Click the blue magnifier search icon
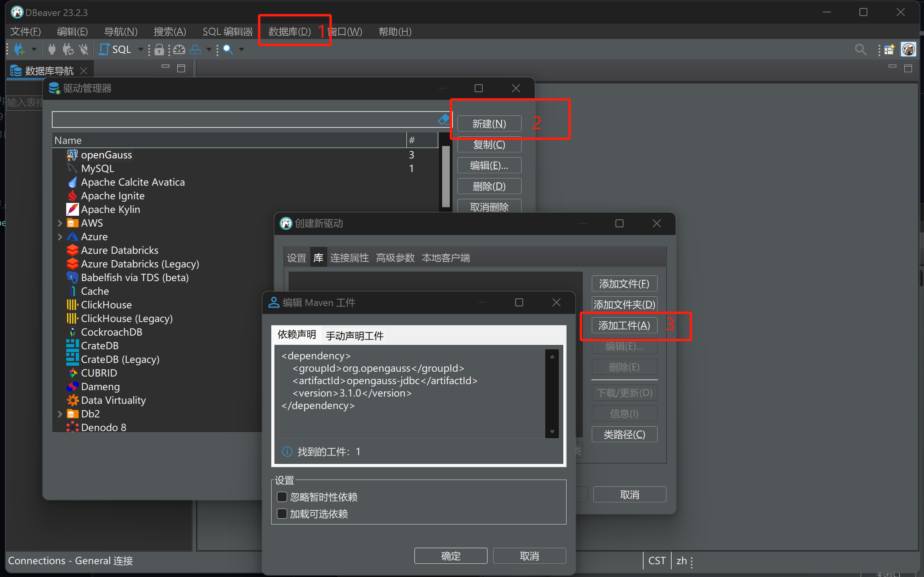This screenshot has width=924, height=577. click(x=227, y=49)
